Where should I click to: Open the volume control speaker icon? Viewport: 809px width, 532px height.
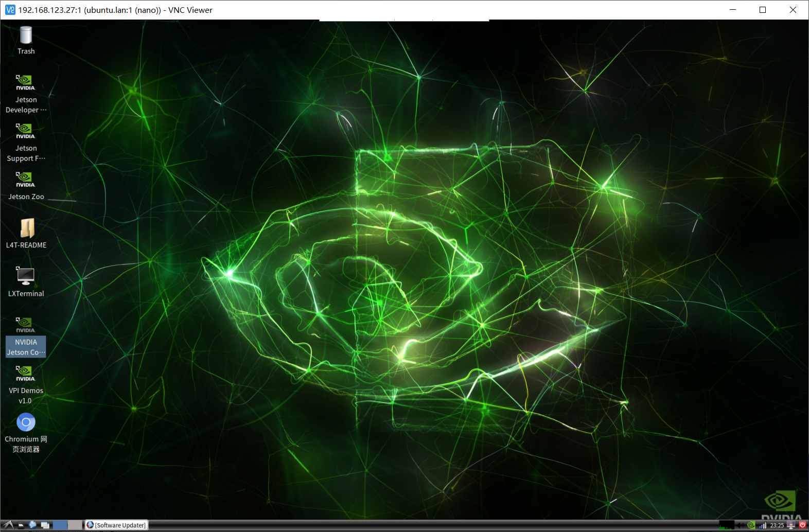tap(741, 525)
